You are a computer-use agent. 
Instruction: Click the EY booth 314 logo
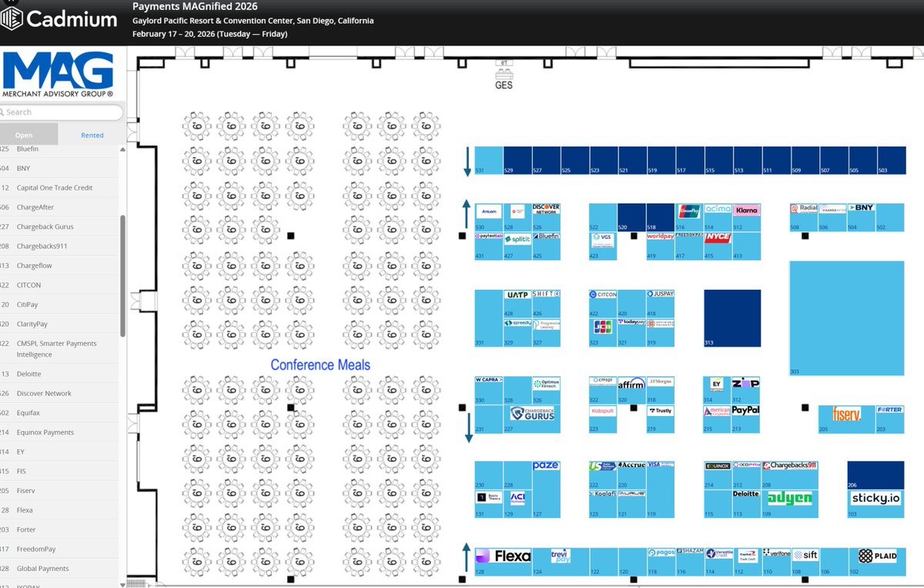[718, 382]
